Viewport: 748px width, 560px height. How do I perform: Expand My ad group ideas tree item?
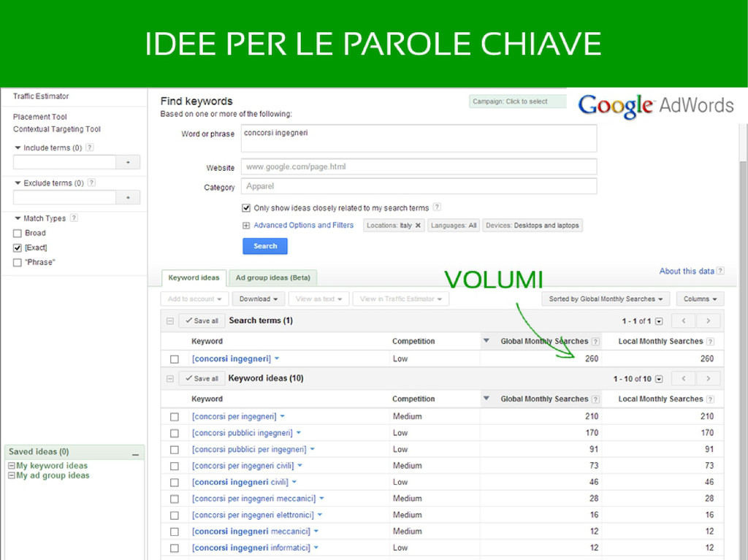(x=12, y=475)
